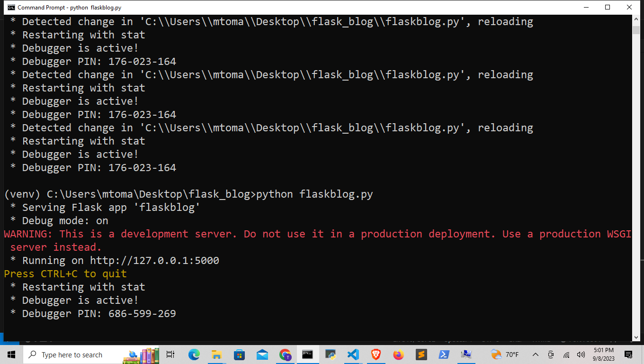Open the Brave browser from the taskbar
This screenshot has height=364, width=644.
(x=376, y=355)
